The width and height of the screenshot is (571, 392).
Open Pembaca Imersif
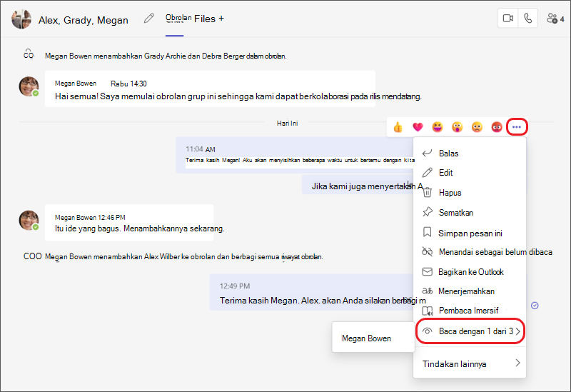pyautogui.click(x=470, y=311)
